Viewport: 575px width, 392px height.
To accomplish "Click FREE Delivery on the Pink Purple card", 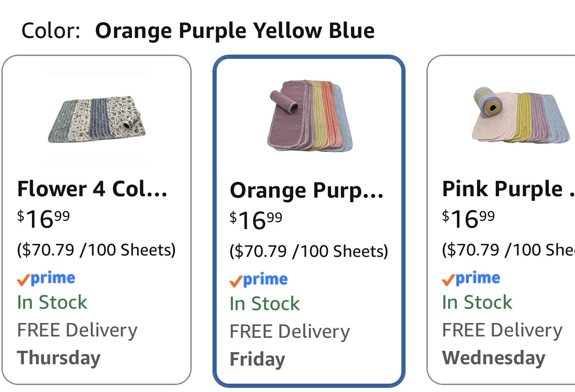I will click(x=502, y=330).
